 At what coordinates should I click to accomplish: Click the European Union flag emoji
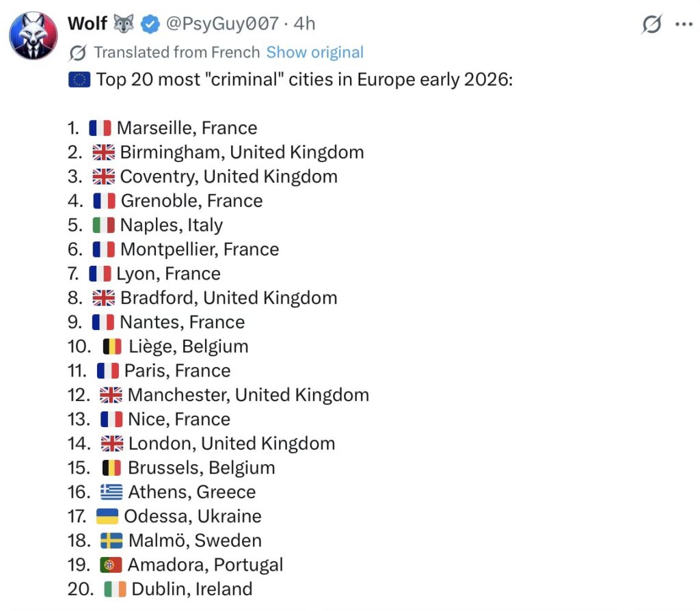79,80
